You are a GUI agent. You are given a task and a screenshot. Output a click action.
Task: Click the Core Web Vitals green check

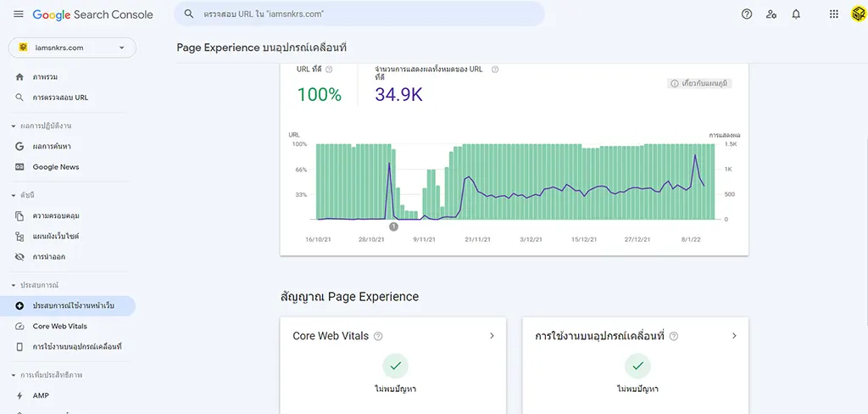[395, 366]
